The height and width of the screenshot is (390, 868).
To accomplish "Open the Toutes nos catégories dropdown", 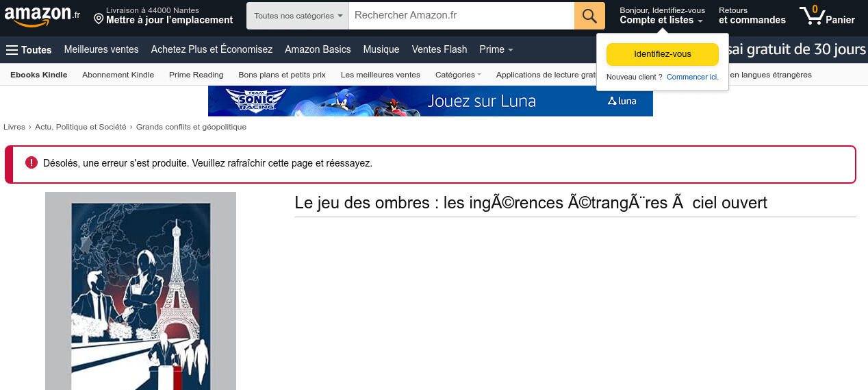I will [298, 16].
